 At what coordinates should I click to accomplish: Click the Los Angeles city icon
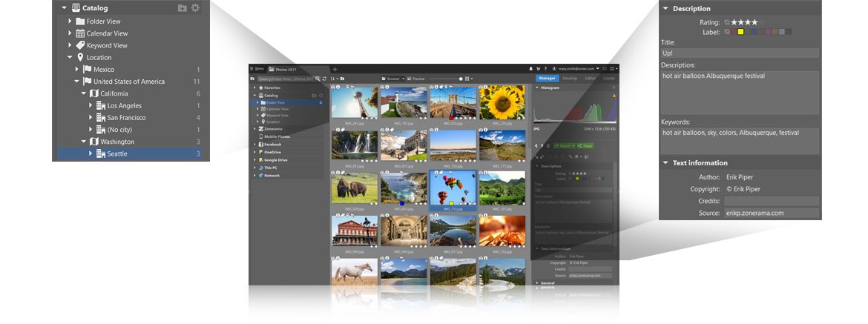coord(101,105)
